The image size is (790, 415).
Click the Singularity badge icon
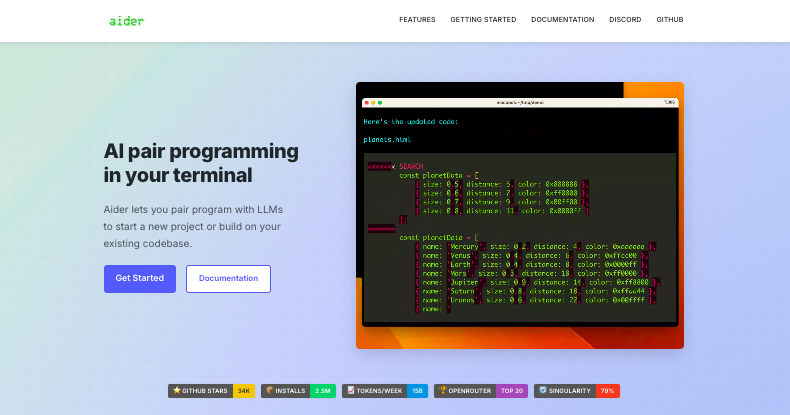pos(543,390)
